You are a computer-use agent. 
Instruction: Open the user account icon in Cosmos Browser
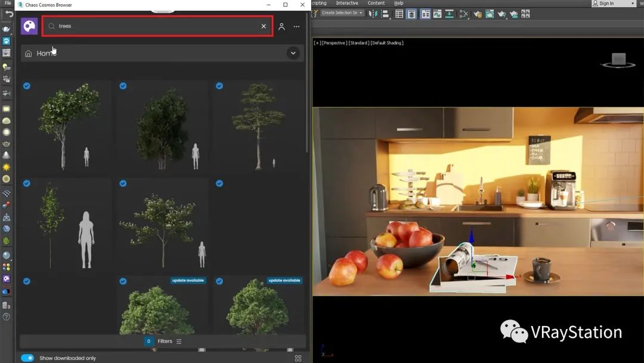coord(281,26)
